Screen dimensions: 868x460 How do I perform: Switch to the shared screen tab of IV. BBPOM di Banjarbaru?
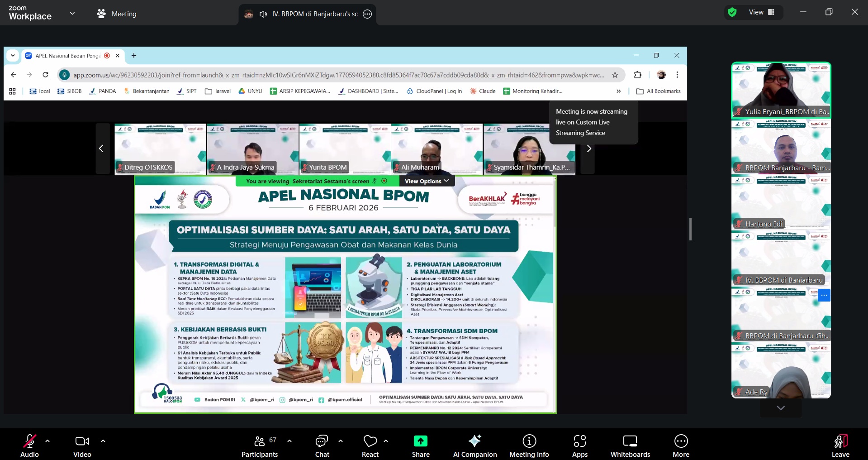[308, 14]
